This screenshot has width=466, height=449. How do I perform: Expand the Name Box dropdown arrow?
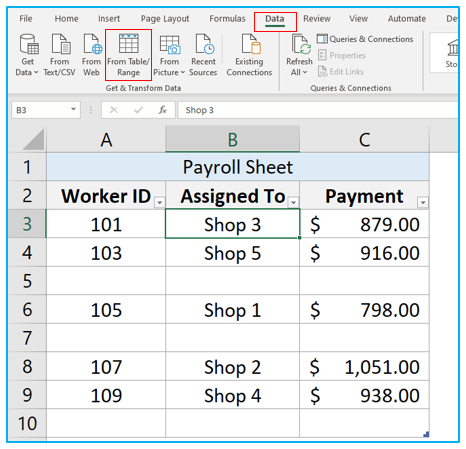pyautogui.click(x=73, y=109)
